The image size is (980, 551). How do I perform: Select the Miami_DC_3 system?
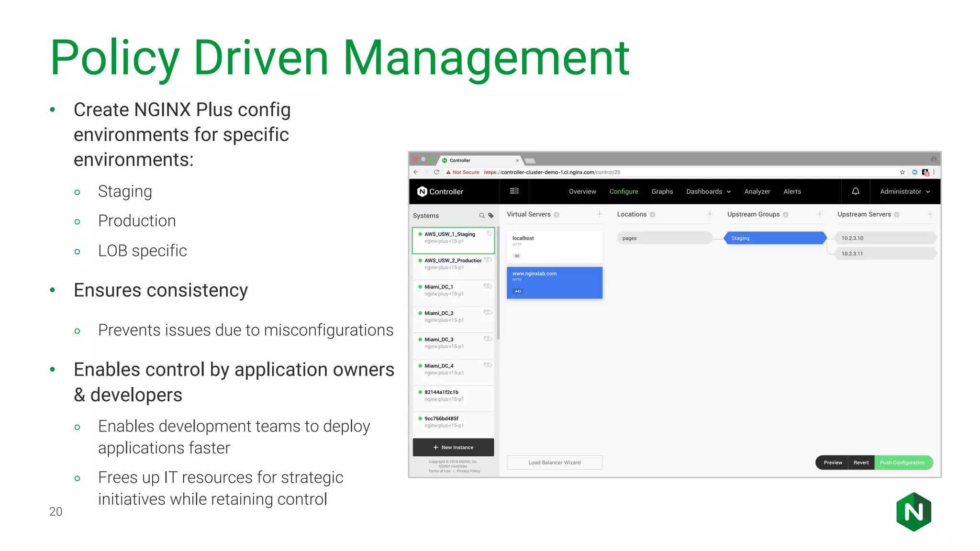click(453, 345)
